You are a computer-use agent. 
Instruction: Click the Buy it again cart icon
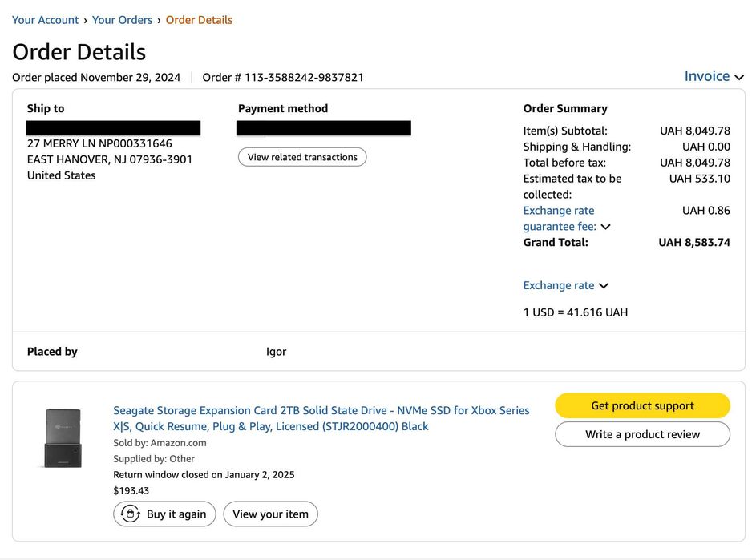coord(130,514)
